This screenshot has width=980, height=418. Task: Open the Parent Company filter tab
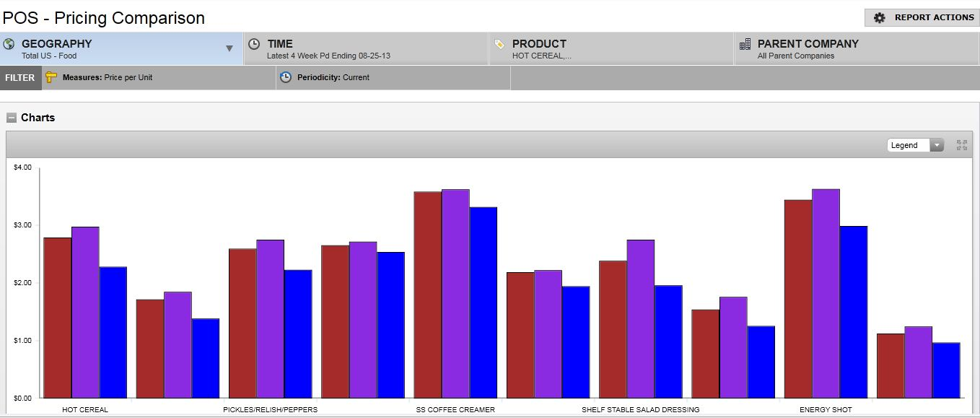[x=857, y=49]
